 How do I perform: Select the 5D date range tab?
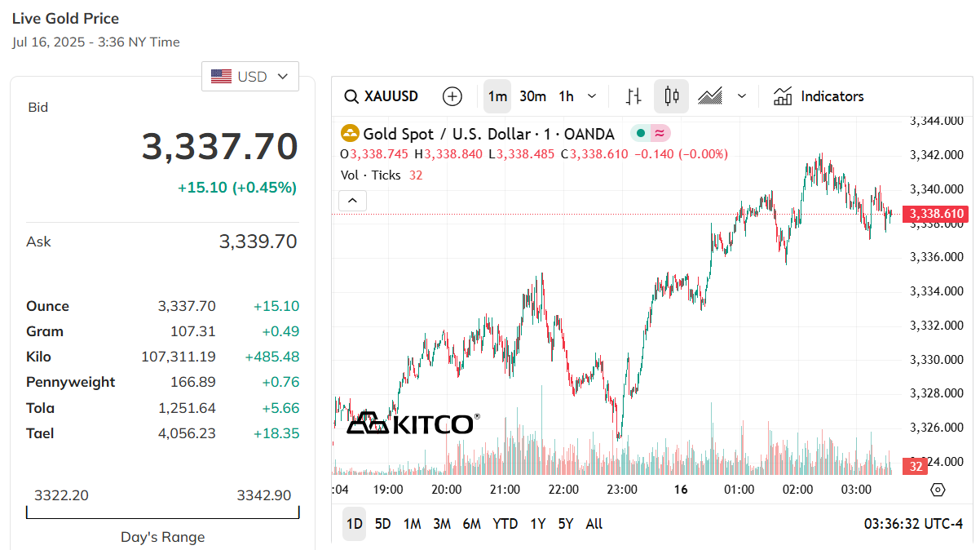(x=382, y=524)
